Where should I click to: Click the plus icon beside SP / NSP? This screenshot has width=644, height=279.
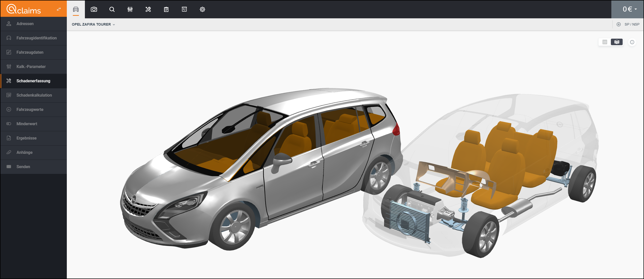(x=619, y=24)
